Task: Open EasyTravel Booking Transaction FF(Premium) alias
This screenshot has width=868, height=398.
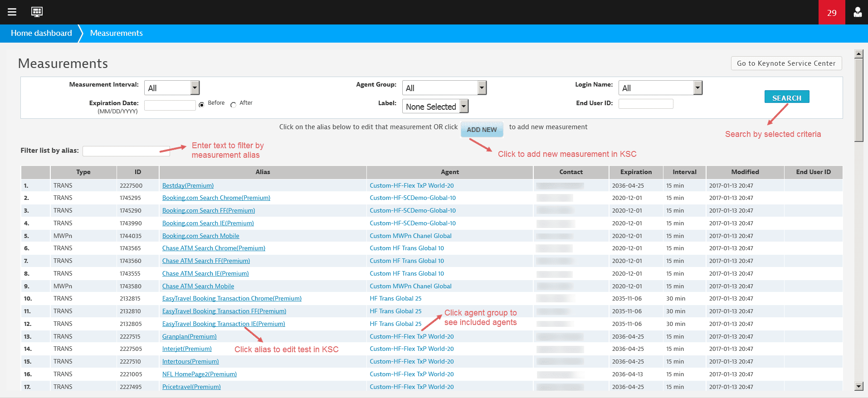Action: (x=224, y=311)
